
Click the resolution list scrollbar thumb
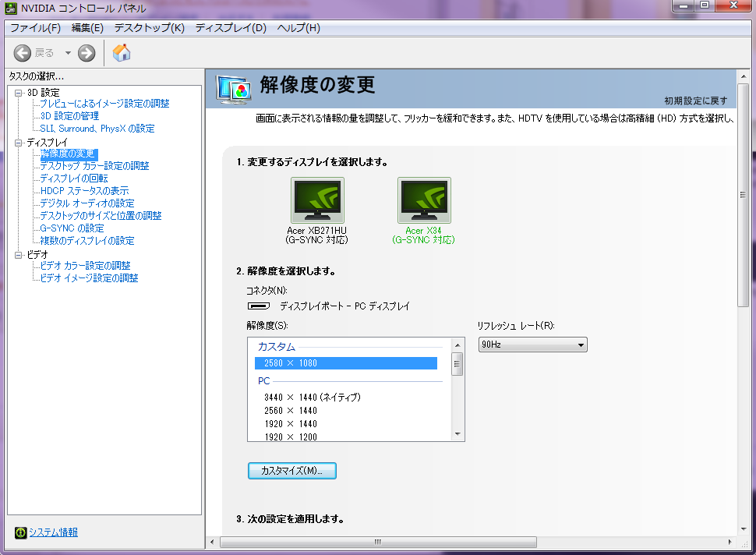click(x=457, y=364)
